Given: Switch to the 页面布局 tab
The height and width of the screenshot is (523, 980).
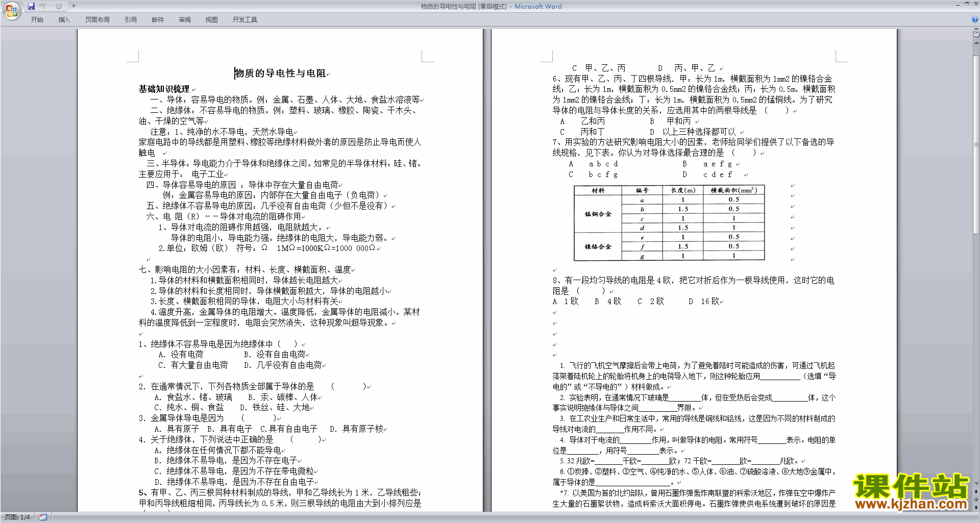Looking at the screenshot, I should point(97,19).
